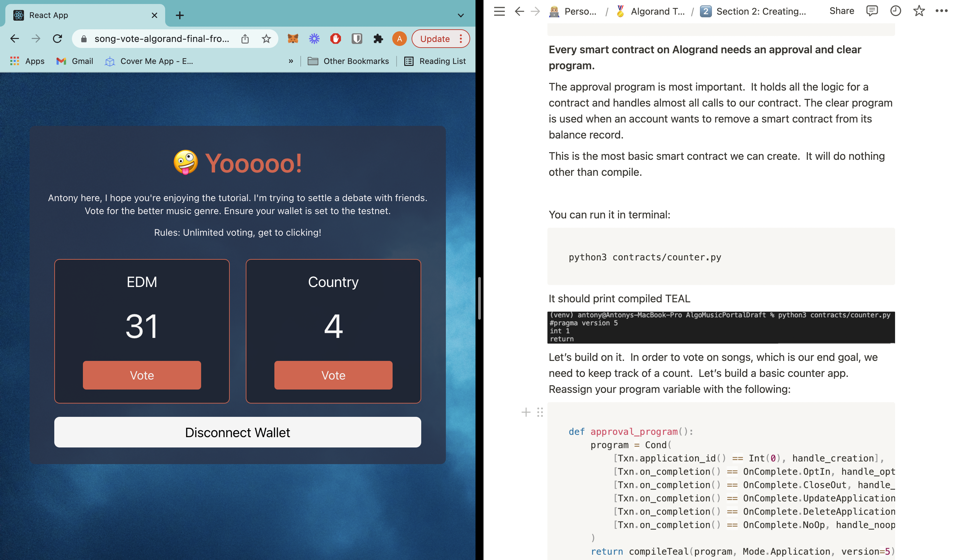Image resolution: width=959 pixels, height=560 pixels.
Task: Click the Disconnect Wallet button
Action: tap(237, 432)
